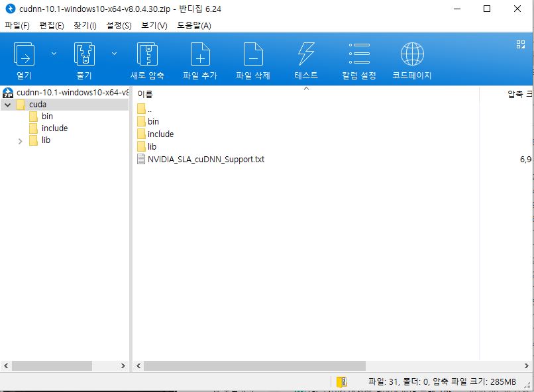Select the lib folder in tree panel

(46, 140)
